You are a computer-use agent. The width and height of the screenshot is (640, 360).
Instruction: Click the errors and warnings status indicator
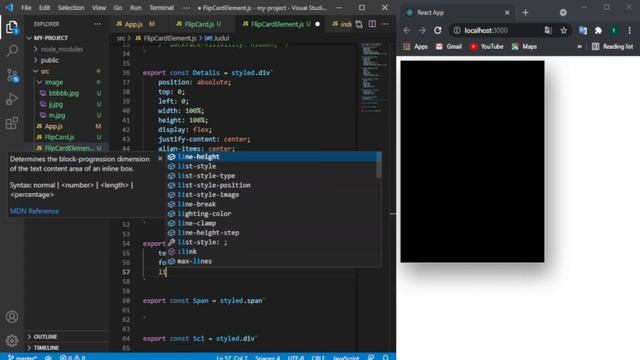tap(72, 357)
